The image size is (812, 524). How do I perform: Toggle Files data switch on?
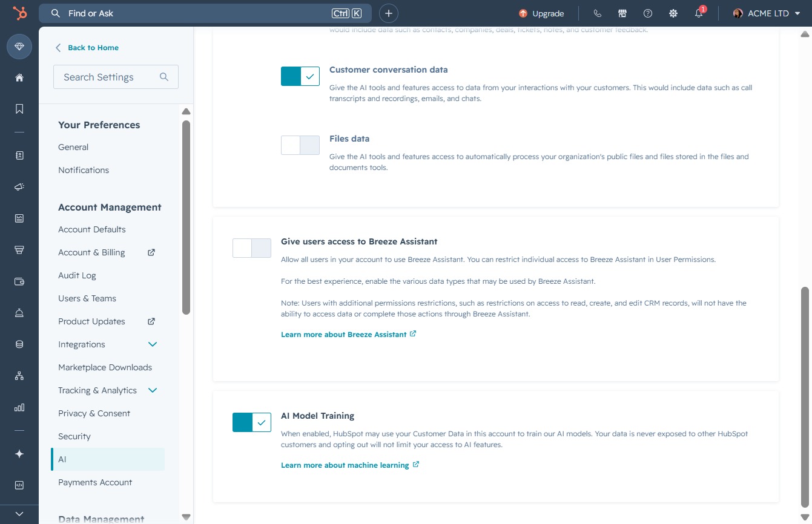coord(300,145)
